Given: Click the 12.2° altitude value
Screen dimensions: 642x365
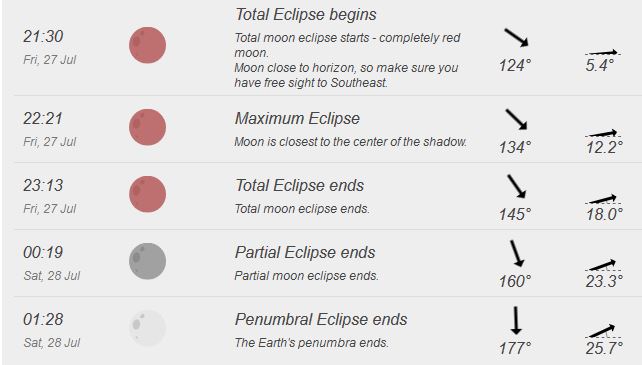Looking at the screenshot, I should pos(604,147).
